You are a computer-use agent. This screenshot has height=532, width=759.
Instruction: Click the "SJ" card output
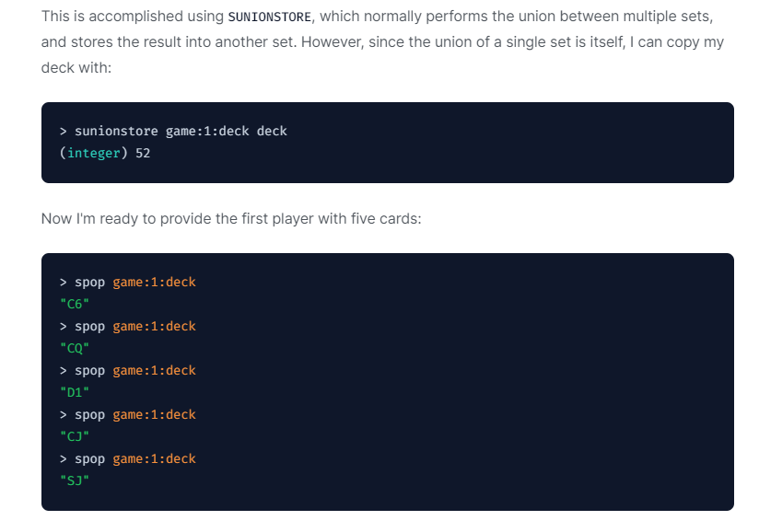coord(74,481)
